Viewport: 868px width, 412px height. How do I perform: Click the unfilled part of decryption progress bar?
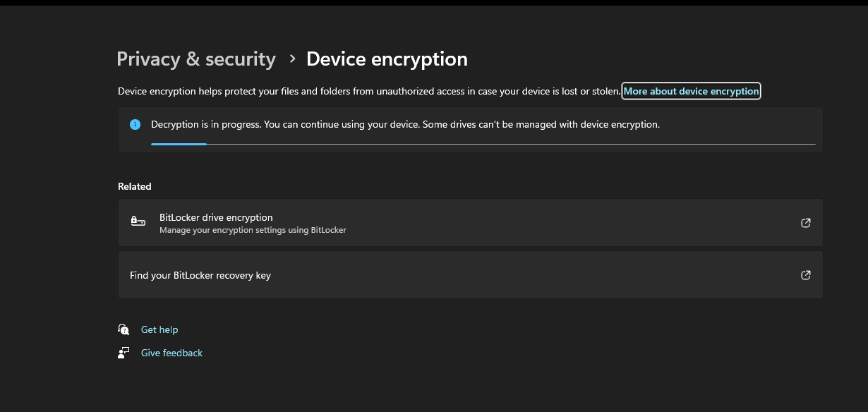point(508,144)
